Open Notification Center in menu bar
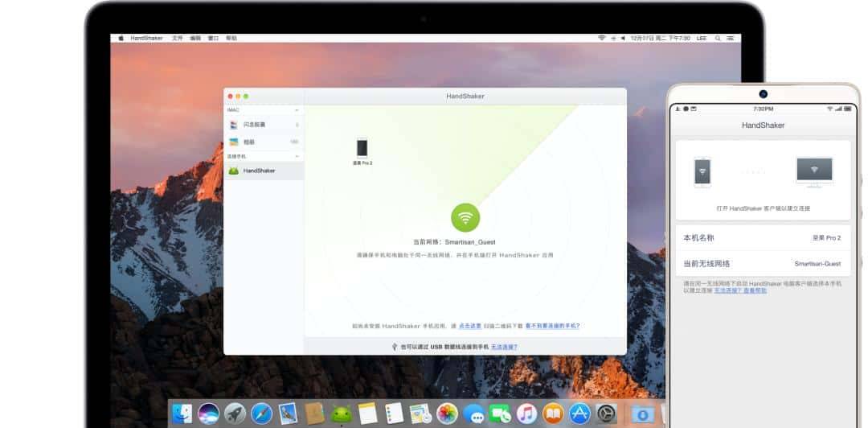The width and height of the screenshot is (868, 428). (731, 39)
